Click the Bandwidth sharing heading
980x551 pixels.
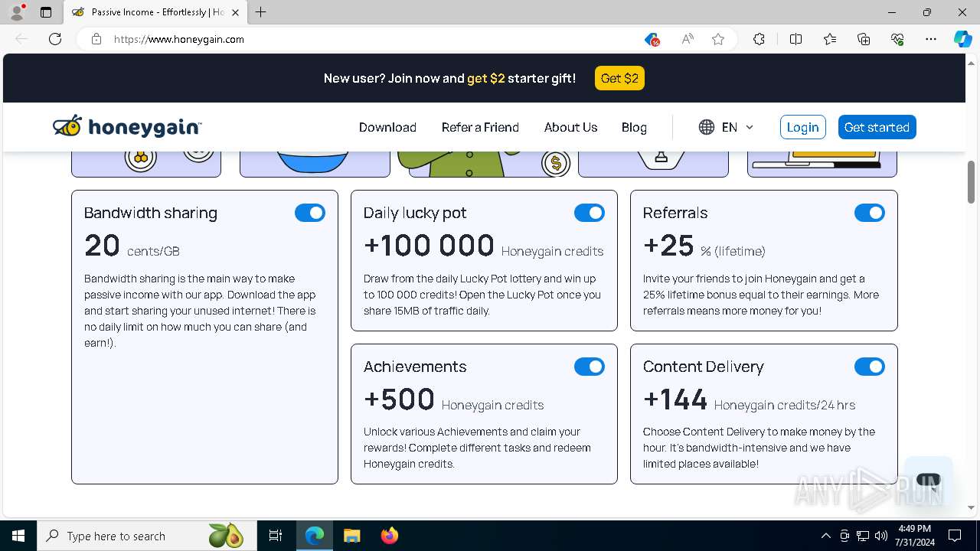pyautogui.click(x=151, y=213)
